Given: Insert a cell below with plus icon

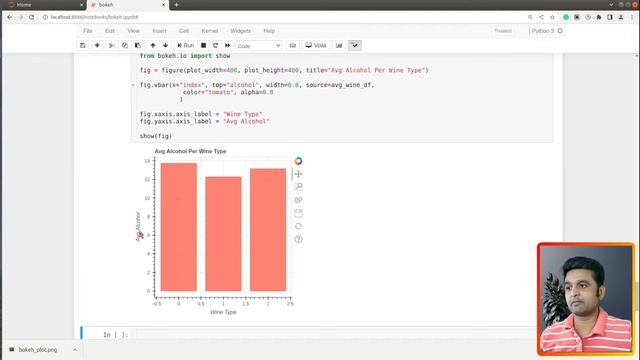Looking at the screenshot, I should click(x=97, y=45).
